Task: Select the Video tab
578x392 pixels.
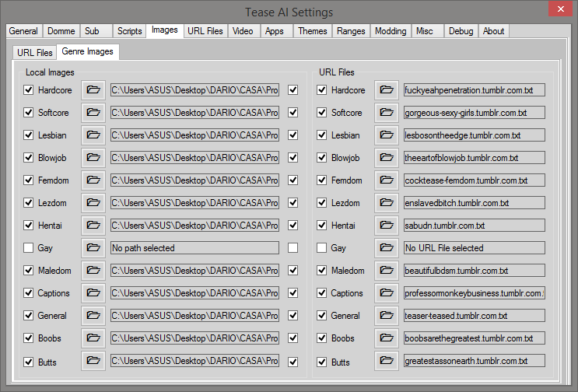Action: coord(243,31)
